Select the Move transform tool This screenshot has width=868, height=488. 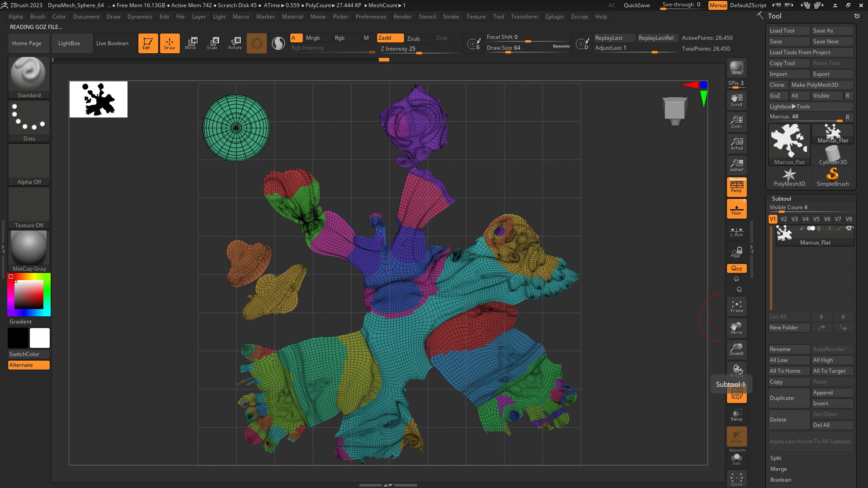point(191,43)
